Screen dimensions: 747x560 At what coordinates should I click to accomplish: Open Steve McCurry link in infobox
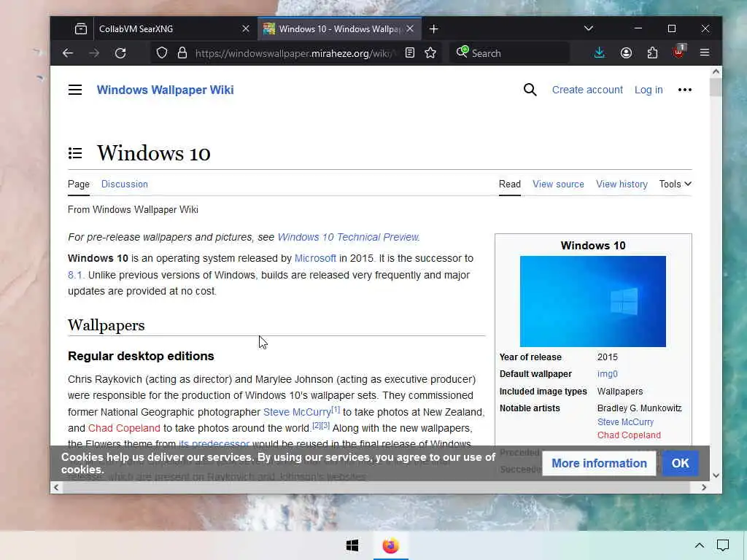pos(625,422)
